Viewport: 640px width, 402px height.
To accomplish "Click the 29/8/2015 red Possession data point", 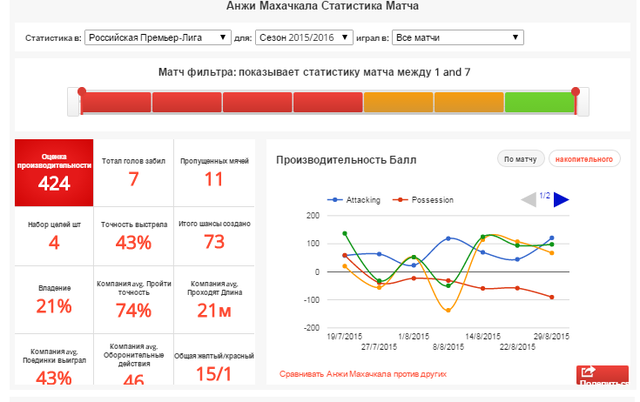I will [x=552, y=297].
